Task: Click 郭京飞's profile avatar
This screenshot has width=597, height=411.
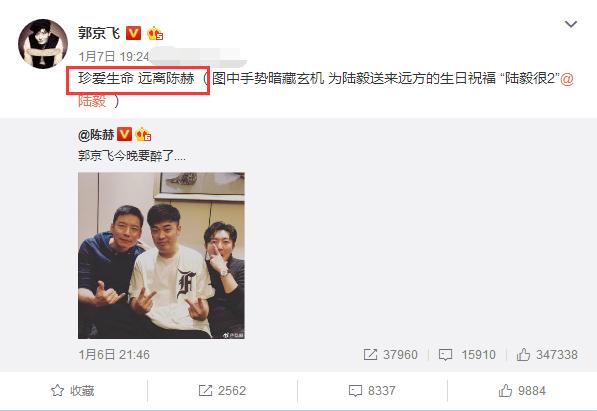Action: (43, 44)
